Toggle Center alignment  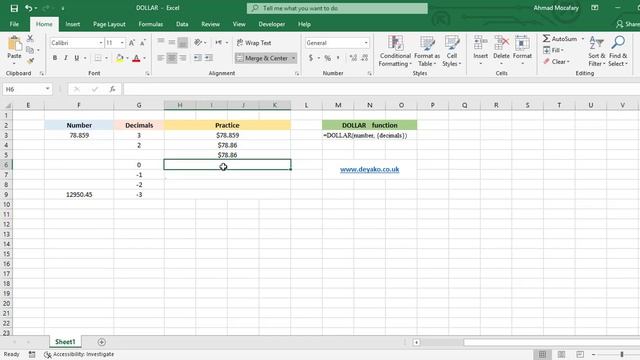(x=172, y=58)
